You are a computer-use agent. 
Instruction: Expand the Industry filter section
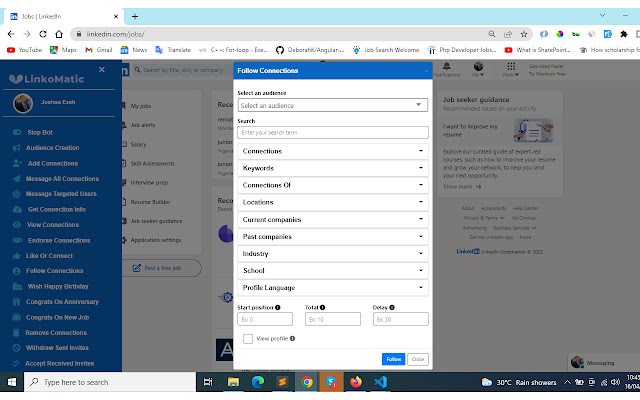pos(333,253)
